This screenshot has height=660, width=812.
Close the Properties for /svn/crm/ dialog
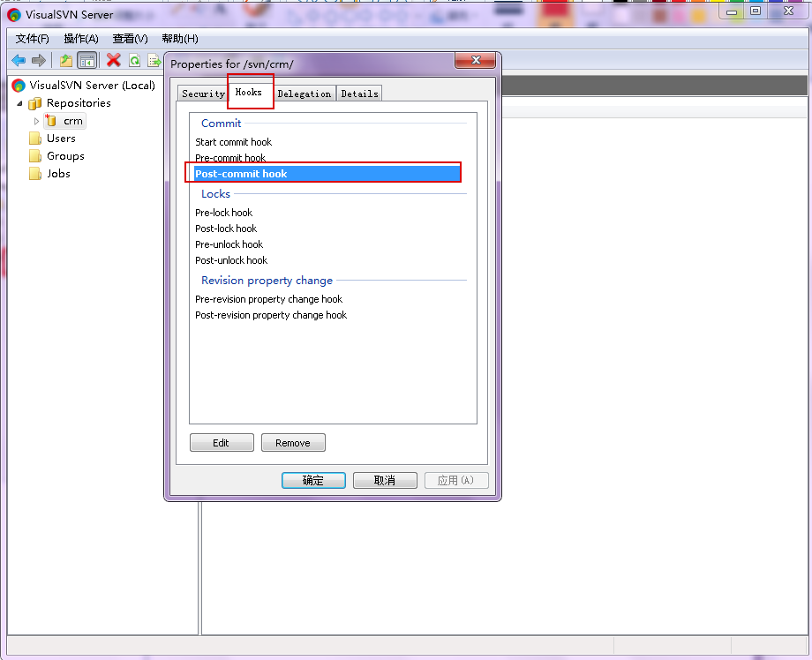point(476,60)
